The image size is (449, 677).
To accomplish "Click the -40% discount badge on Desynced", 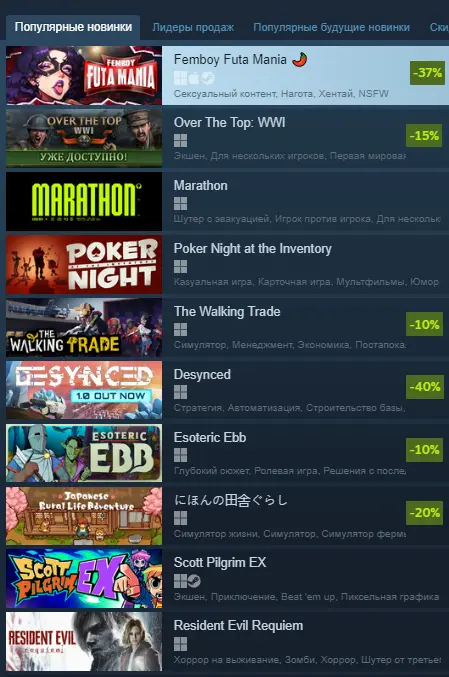I will click(x=425, y=386).
